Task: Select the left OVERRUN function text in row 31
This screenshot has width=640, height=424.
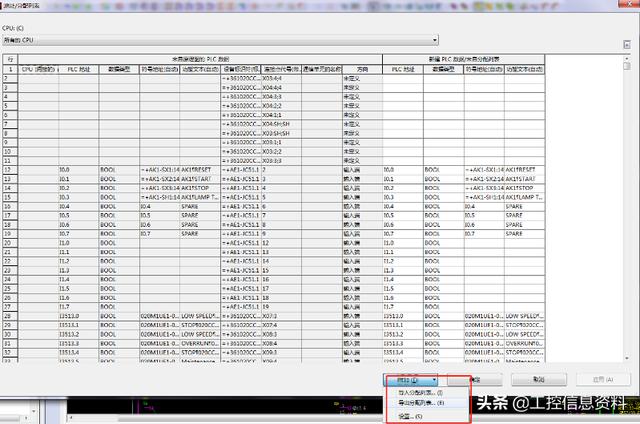Action: click(200, 344)
